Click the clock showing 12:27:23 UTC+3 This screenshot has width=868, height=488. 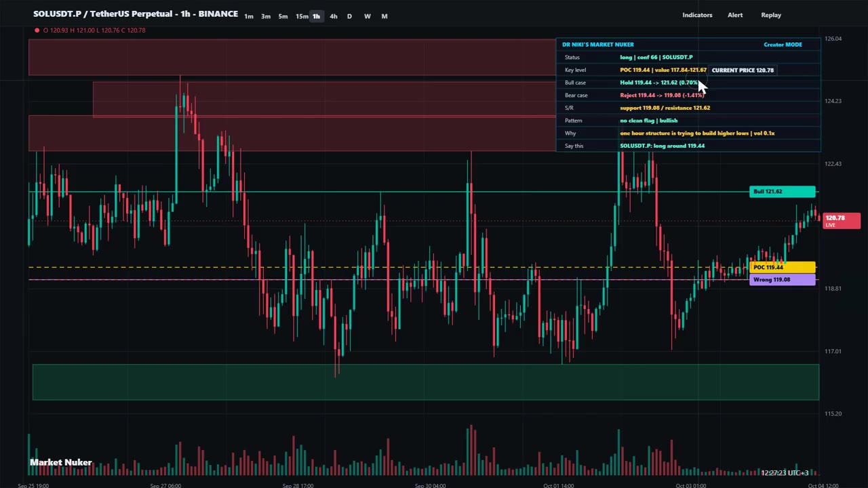(x=785, y=473)
